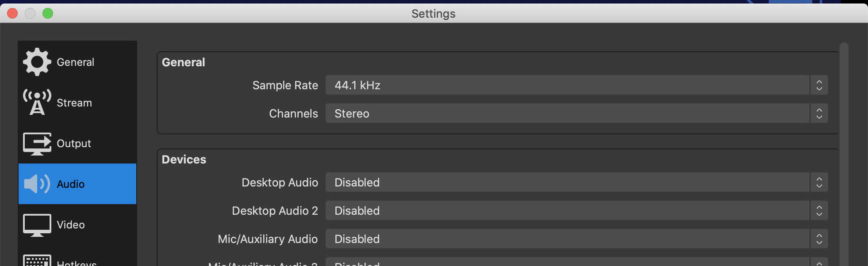This screenshot has width=868, height=266.
Task: Open Output settings via the monitor icon
Action: click(38, 143)
